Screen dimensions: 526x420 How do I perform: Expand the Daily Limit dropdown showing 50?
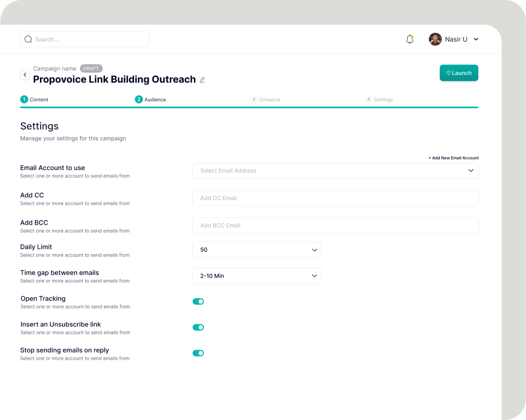(x=256, y=250)
